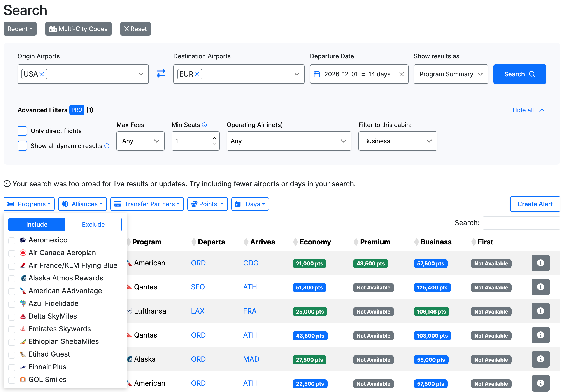This screenshot has width=565, height=392.
Task: Click the dynamic results info icon
Action: (107, 146)
